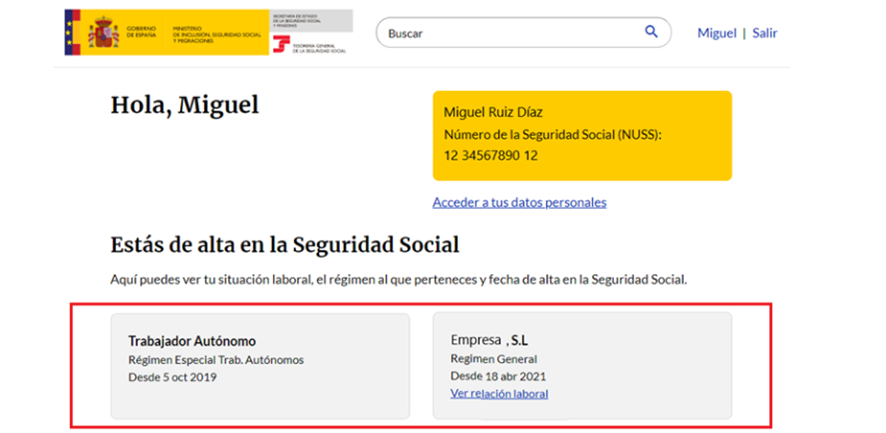This screenshot has width=886, height=433.
Task: Click the Secretaría de Estado header label
Action: coord(312,20)
